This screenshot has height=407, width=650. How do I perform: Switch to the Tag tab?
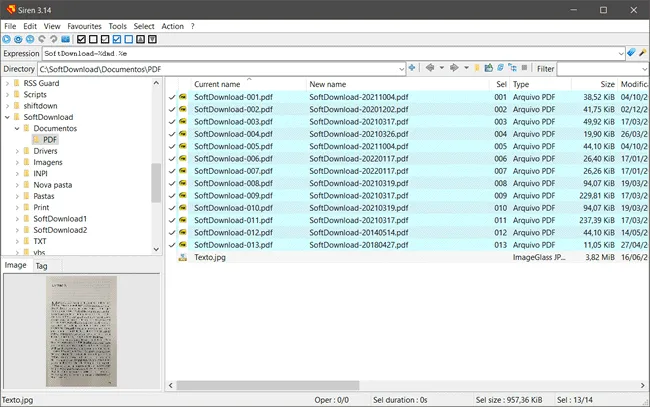coord(41,266)
